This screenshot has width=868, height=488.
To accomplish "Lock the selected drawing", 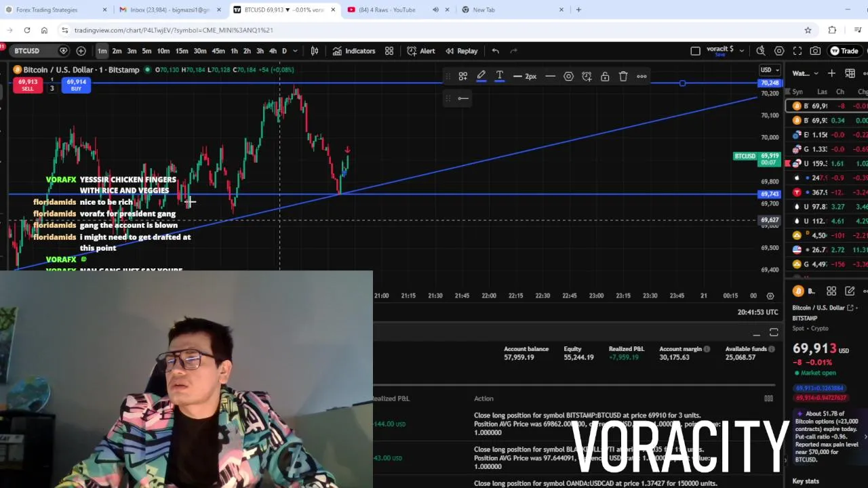I will tap(605, 77).
